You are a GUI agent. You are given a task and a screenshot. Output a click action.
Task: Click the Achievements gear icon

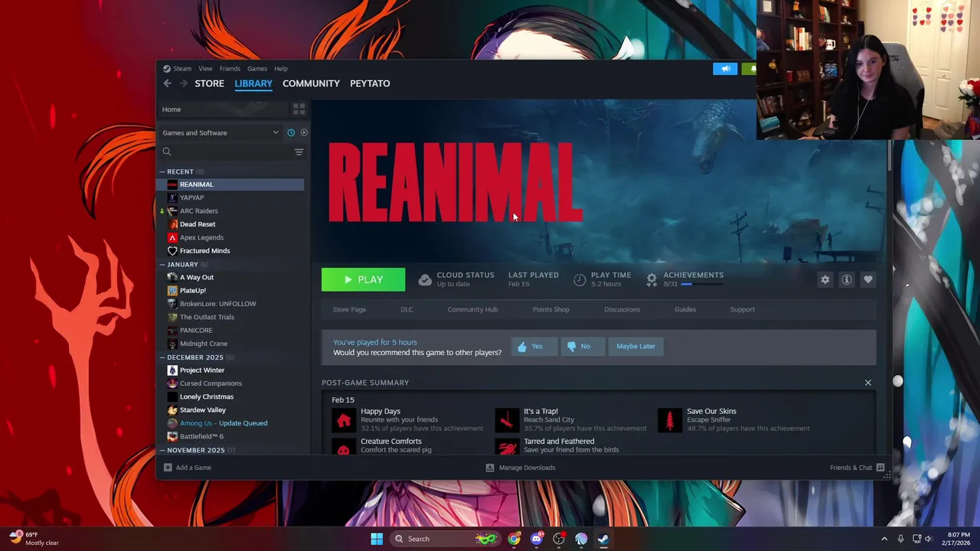click(652, 280)
